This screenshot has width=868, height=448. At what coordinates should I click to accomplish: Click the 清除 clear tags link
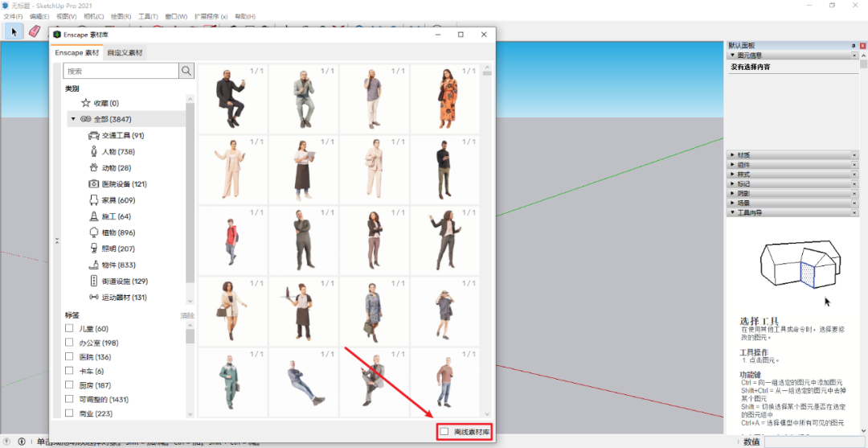coord(186,315)
